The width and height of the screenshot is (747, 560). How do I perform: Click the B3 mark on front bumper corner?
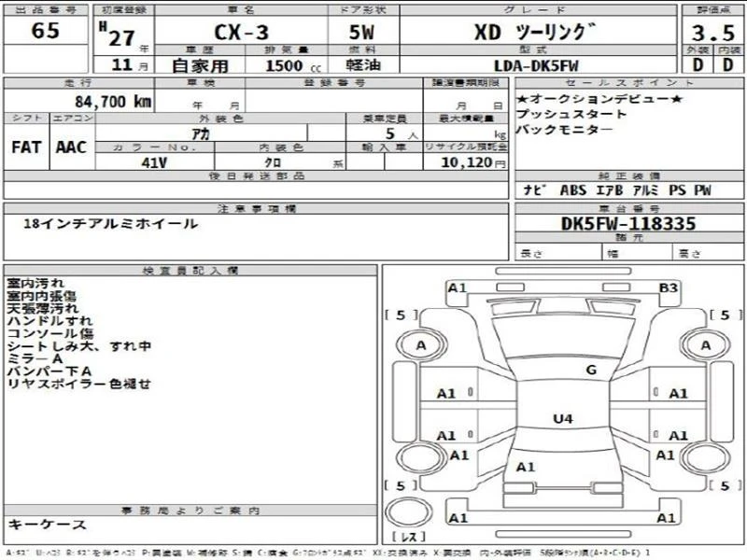[668, 287]
